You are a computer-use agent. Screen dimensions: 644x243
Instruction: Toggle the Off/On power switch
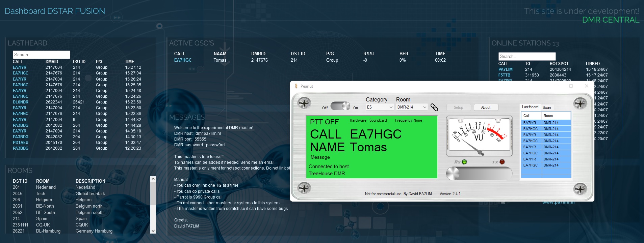[340, 106]
